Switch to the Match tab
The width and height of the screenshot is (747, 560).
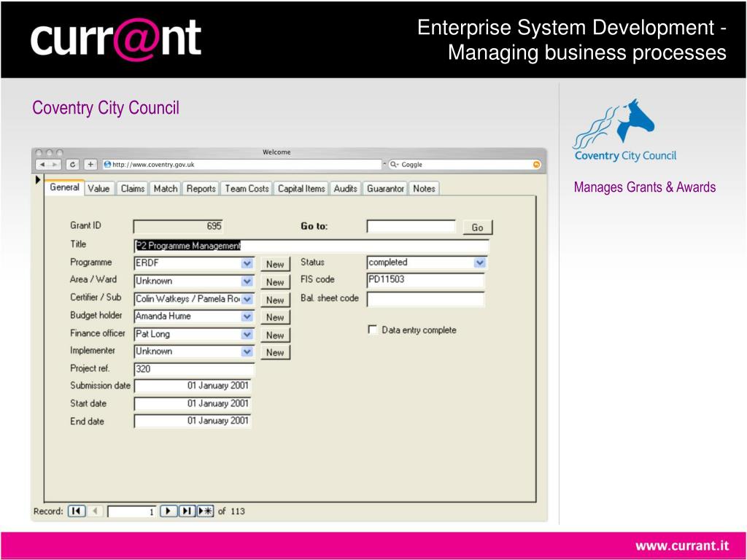click(x=166, y=189)
